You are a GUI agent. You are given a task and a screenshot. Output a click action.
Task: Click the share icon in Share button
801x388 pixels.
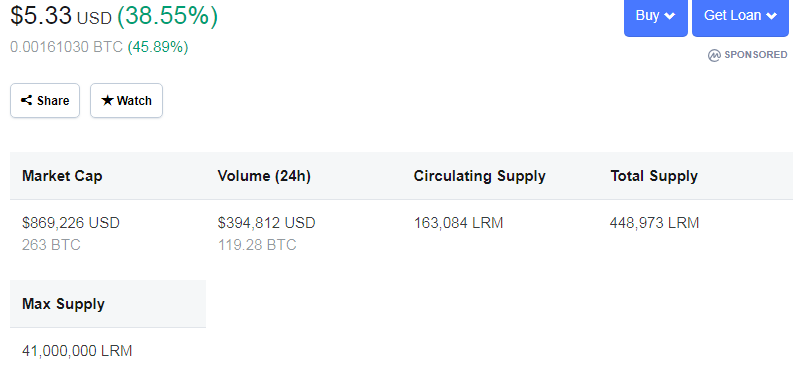(x=27, y=101)
